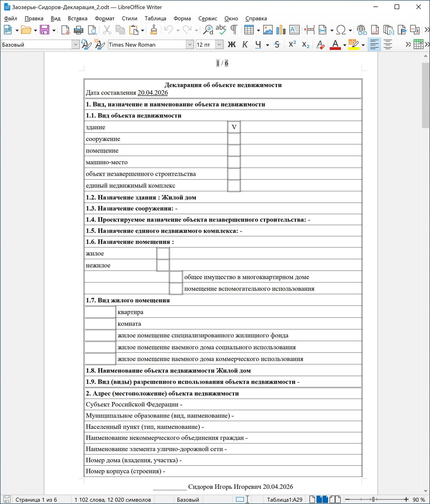Mark the 'квартира' checkbox cell
The width and height of the screenshot is (430, 504).
coord(100,312)
